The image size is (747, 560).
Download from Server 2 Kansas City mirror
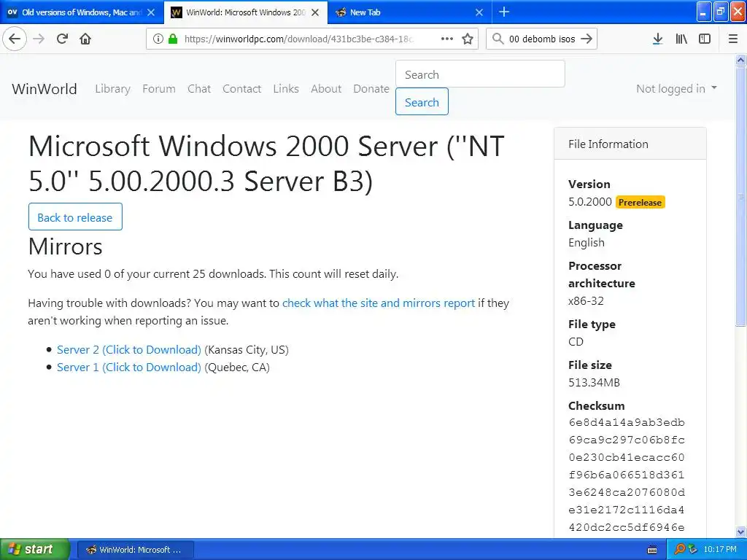pyautogui.click(x=128, y=349)
